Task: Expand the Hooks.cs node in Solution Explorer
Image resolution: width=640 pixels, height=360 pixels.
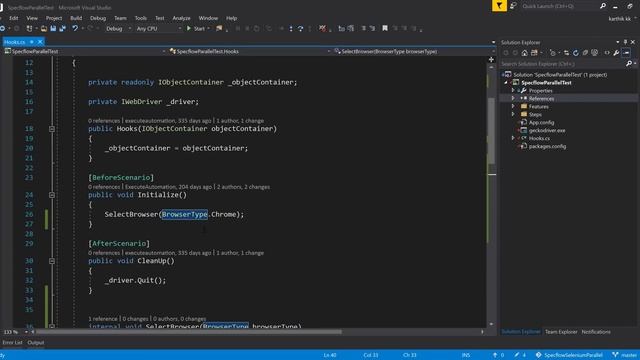Action: pyautogui.click(x=513, y=138)
